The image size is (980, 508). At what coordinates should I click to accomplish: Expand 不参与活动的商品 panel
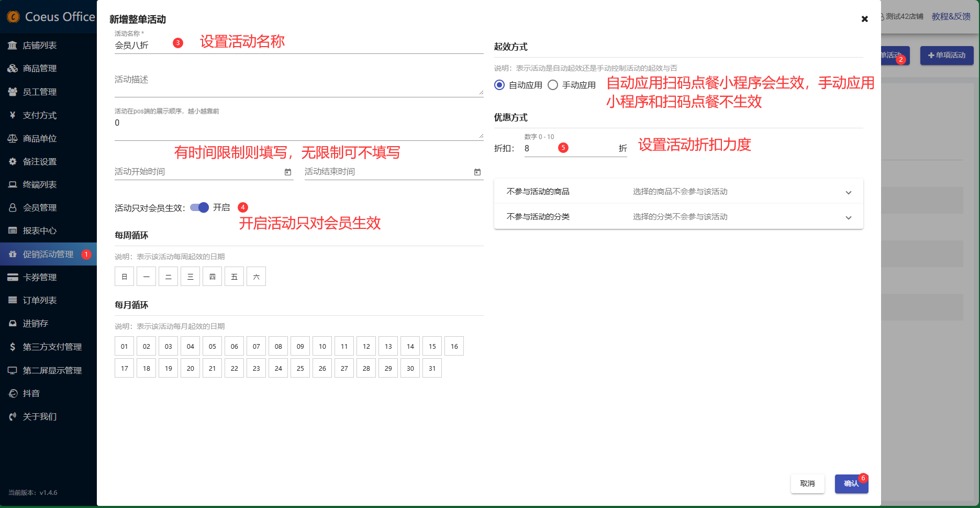tap(848, 192)
